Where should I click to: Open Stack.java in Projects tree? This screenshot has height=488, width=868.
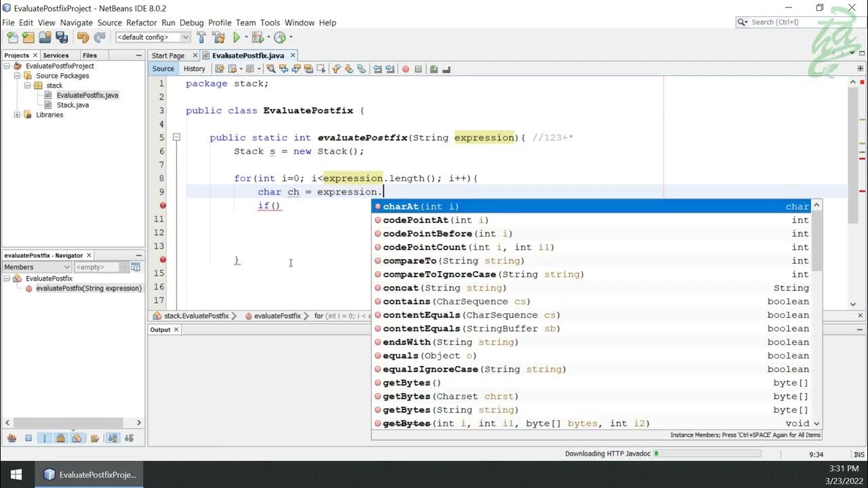click(x=73, y=105)
